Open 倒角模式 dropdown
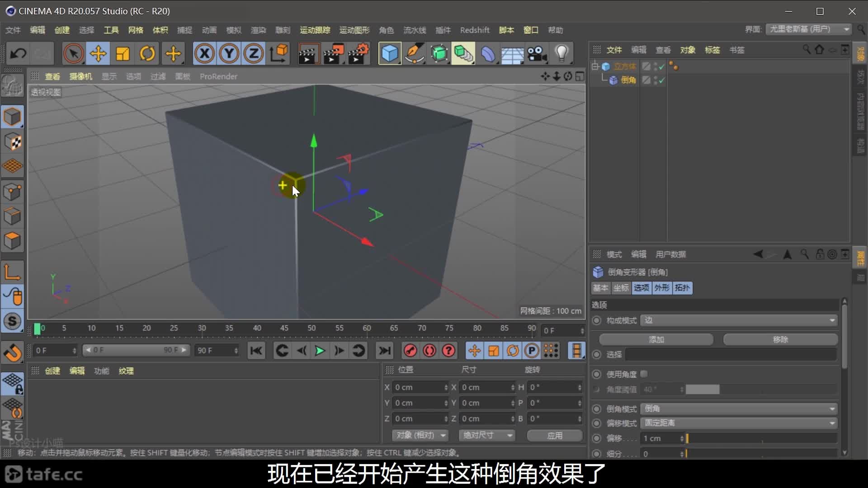 (x=740, y=408)
